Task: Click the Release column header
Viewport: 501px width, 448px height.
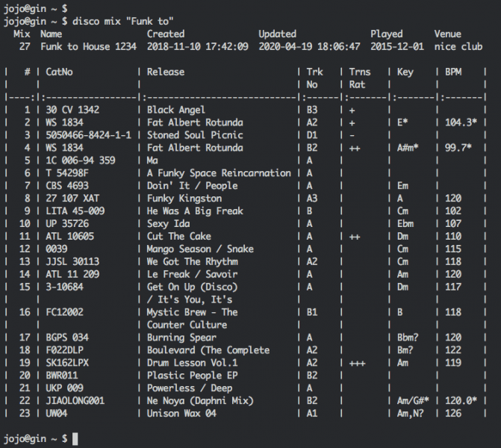Action: click(166, 72)
